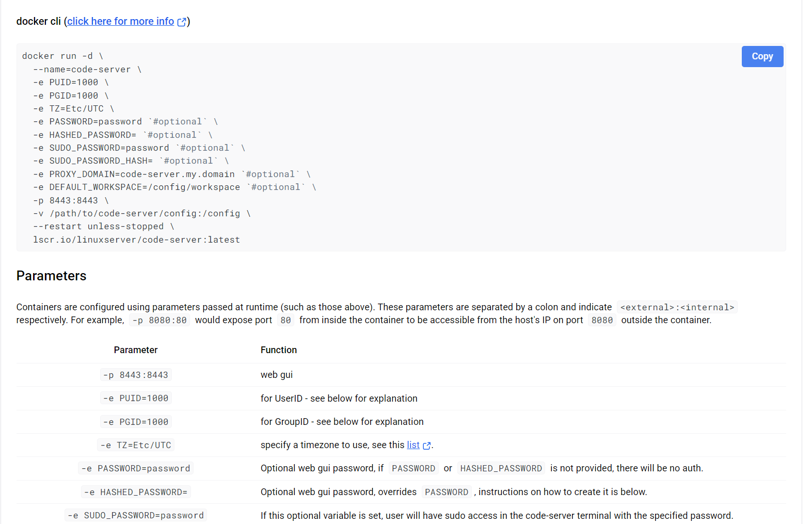Click '-e TZ=Etc/UTC' line in code block
The height and width of the screenshot is (524, 812).
73,108
